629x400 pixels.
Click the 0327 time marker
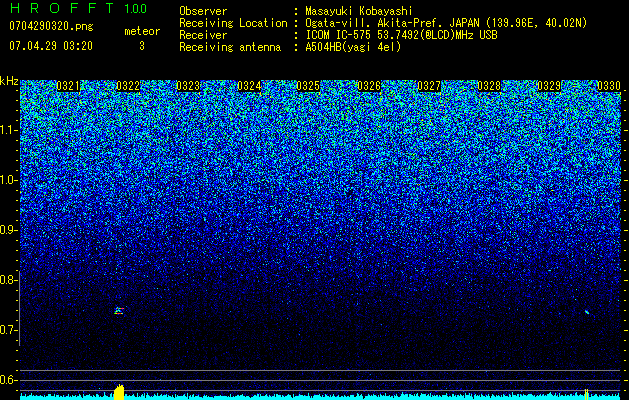click(429, 86)
